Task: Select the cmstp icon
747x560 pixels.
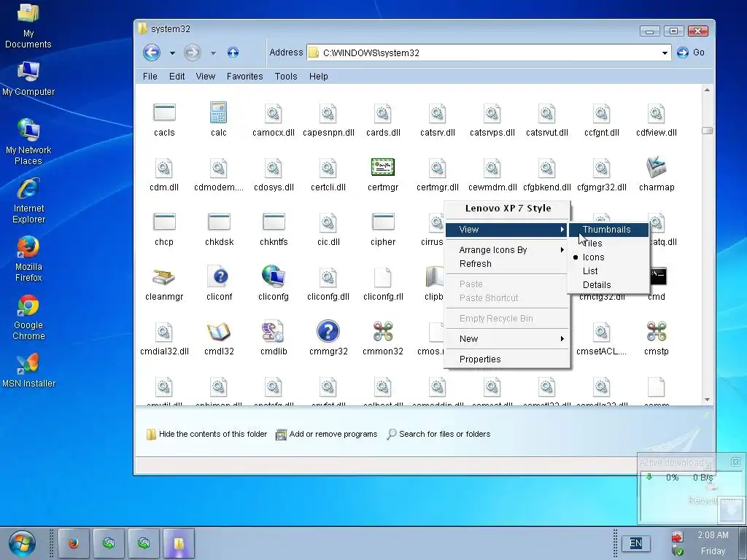Action: (656, 332)
